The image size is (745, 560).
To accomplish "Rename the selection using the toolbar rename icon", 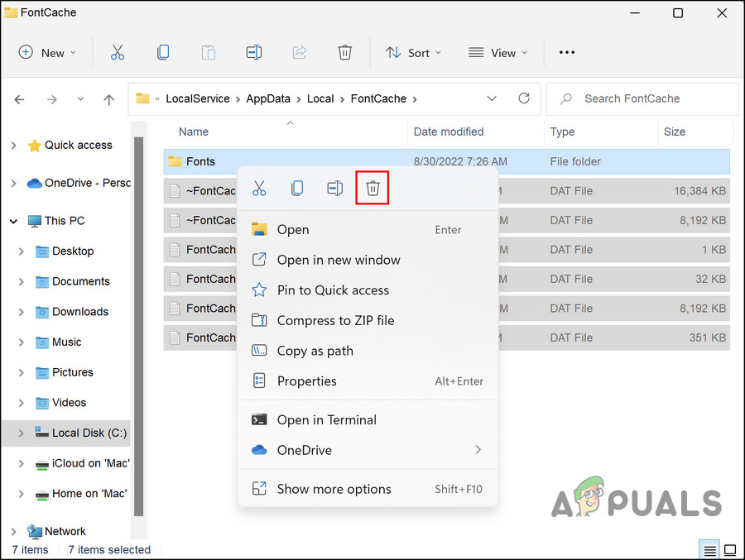I will [x=253, y=52].
